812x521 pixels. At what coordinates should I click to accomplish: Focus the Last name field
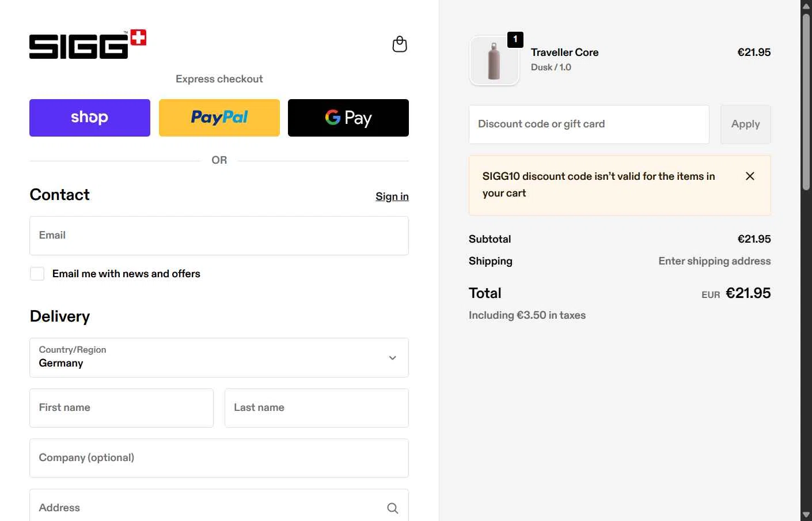coord(317,408)
